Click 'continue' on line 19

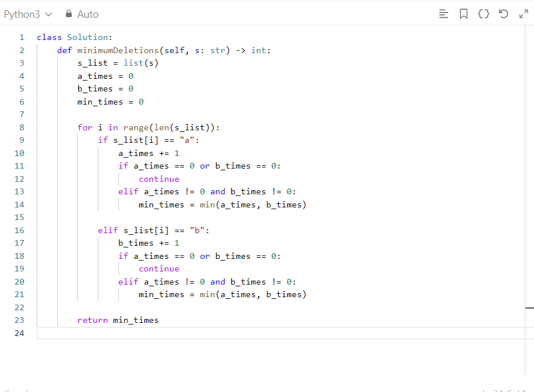159,269
